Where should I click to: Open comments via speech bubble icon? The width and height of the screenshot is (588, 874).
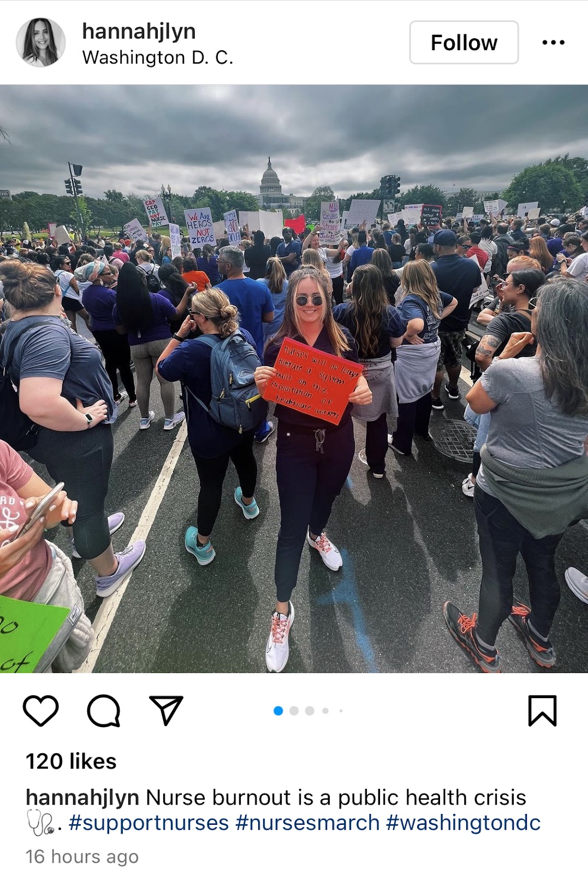coord(104,711)
